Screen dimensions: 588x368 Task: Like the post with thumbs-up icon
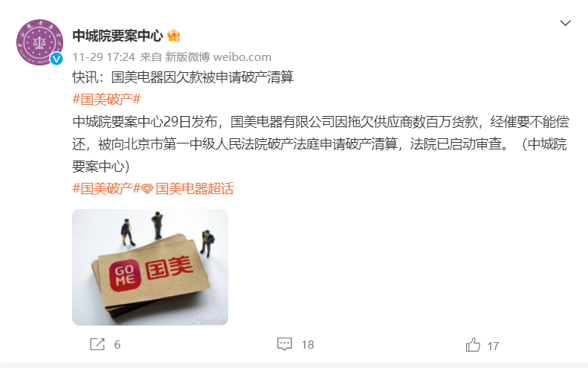(473, 345)
